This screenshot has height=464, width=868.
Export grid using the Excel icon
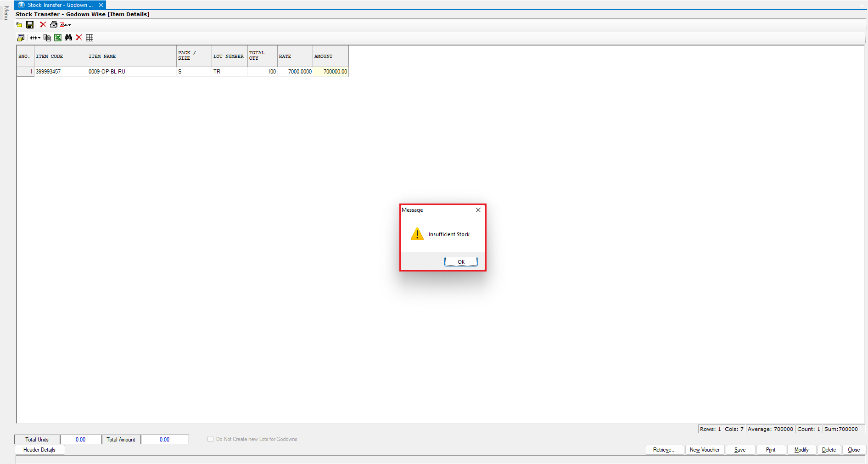(58, 38)
